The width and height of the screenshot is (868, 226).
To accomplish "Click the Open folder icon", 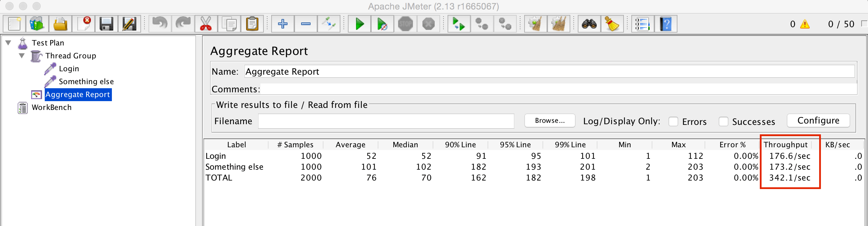I will pos(60,24).
